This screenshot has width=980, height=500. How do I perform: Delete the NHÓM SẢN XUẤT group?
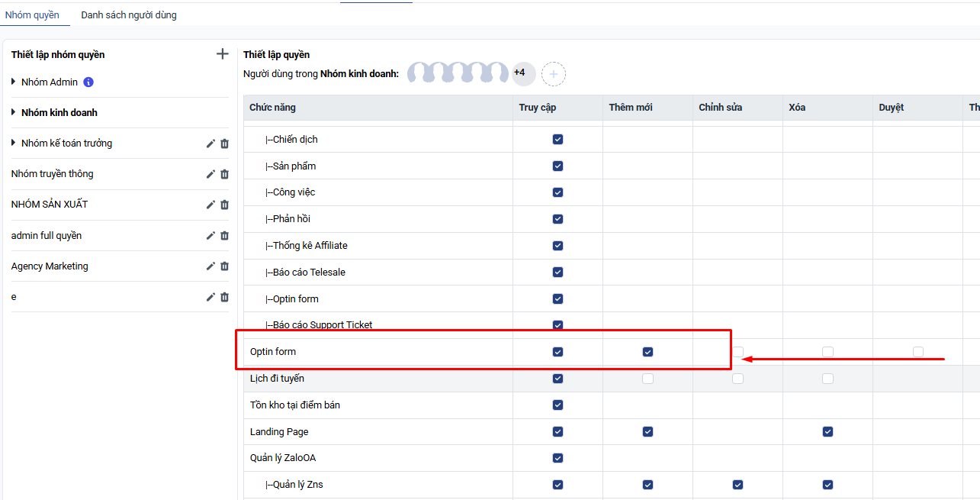(224, 205)
